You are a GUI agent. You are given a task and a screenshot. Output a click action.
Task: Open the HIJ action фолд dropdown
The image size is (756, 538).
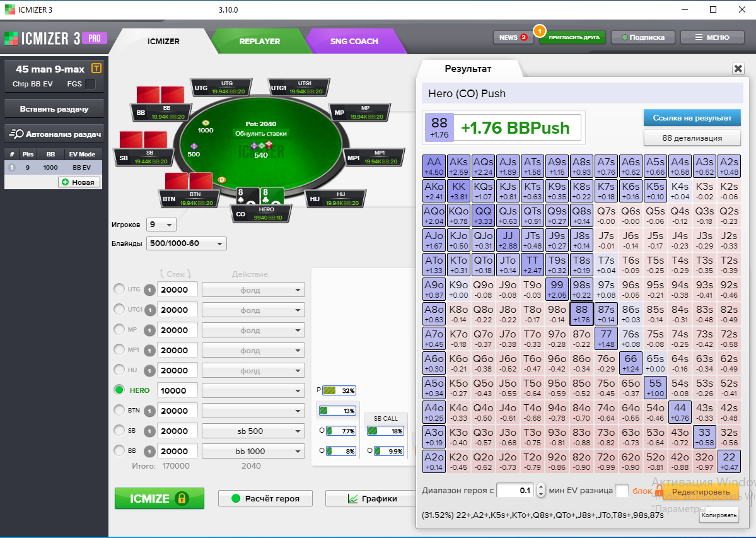[x=253, y=371]
